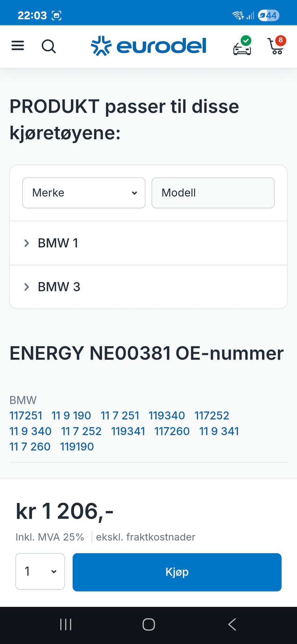Follow the 117260 OE number link

[x=172, y=431]
